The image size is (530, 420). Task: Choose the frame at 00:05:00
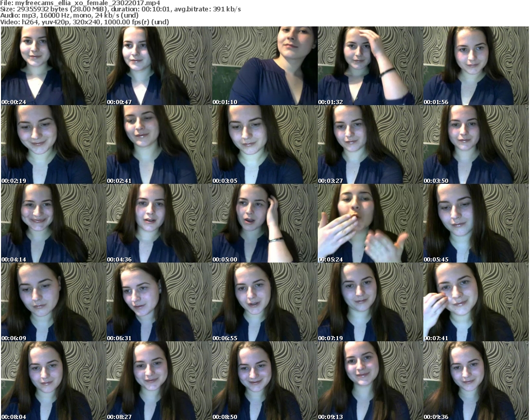point(264,223)
